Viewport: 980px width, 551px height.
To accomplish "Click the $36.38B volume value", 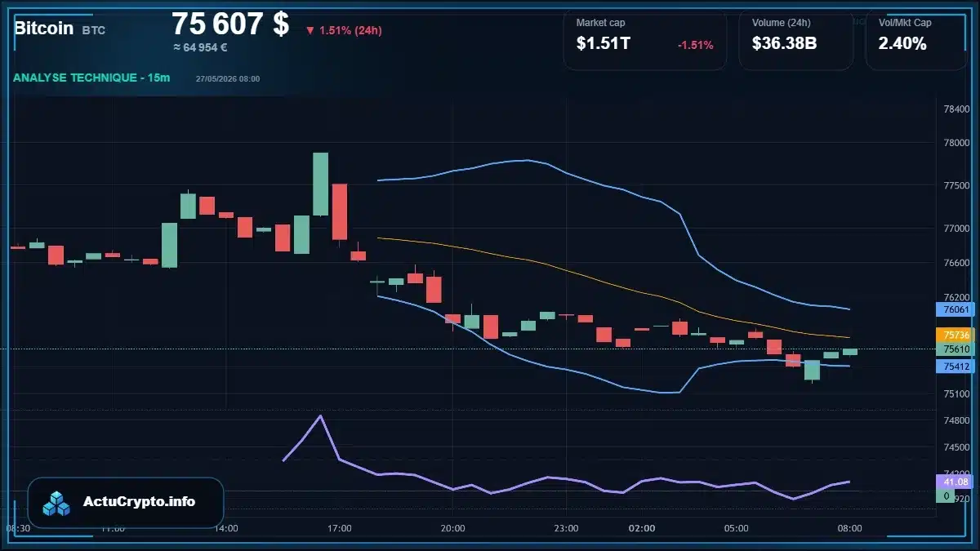I will [784, 44].
